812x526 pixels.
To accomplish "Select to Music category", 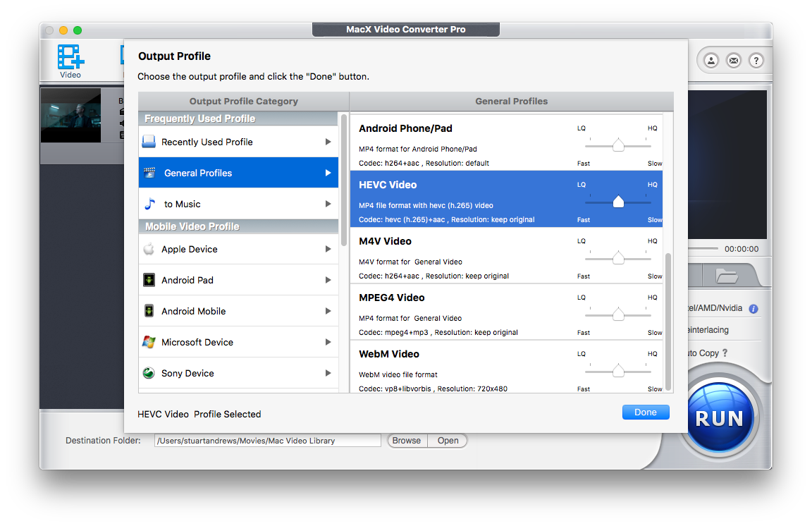I will (238, 204).
